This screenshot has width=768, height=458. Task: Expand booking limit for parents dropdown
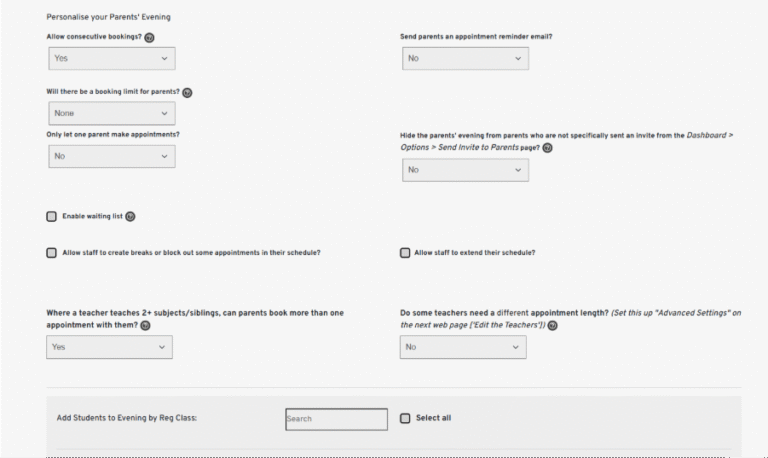coord(112,113)
